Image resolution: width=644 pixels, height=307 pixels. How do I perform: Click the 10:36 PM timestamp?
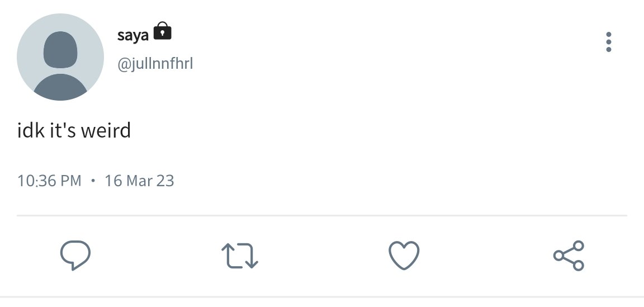click(x=49, y=181)
